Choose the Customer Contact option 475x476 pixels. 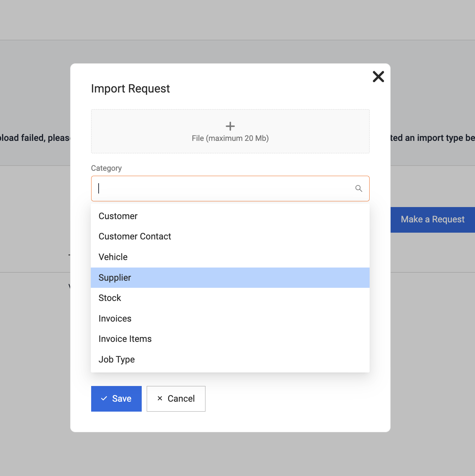click(x=135, y=237)
